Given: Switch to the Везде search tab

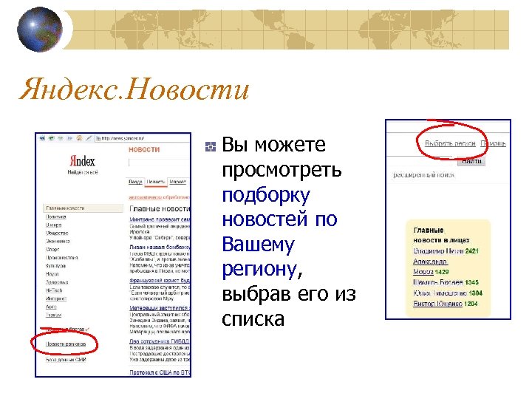Looking at the screenshot, I should (135, 182).
